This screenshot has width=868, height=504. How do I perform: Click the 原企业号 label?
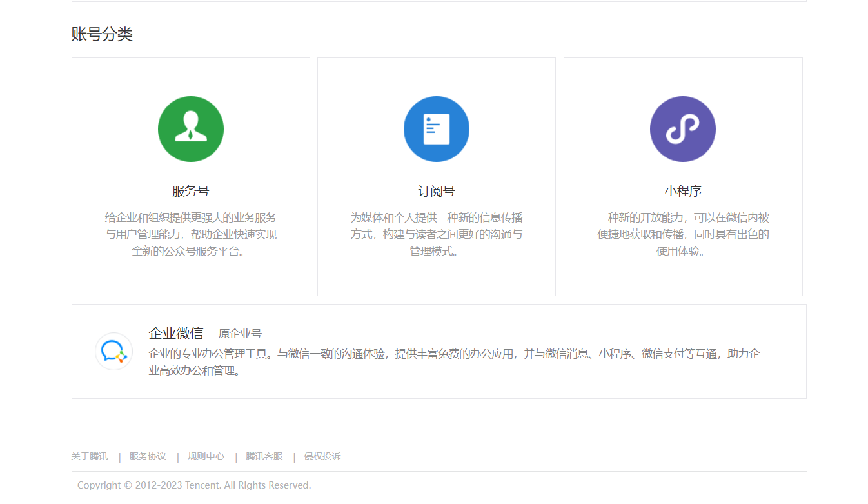click(x=240, y=334)
